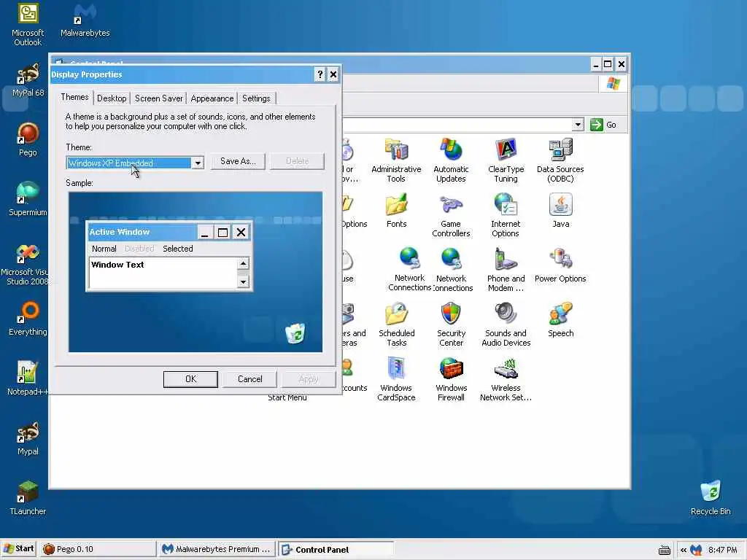Select Microsoft Visual Studio 2008 shortcut
Screen dimensions: 747x560
click(x=25, y=264)
